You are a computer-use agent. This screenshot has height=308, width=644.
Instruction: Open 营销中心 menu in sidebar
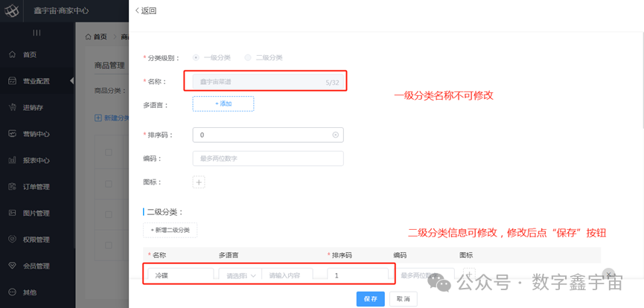pyautogui.click(x=37, y=134)
